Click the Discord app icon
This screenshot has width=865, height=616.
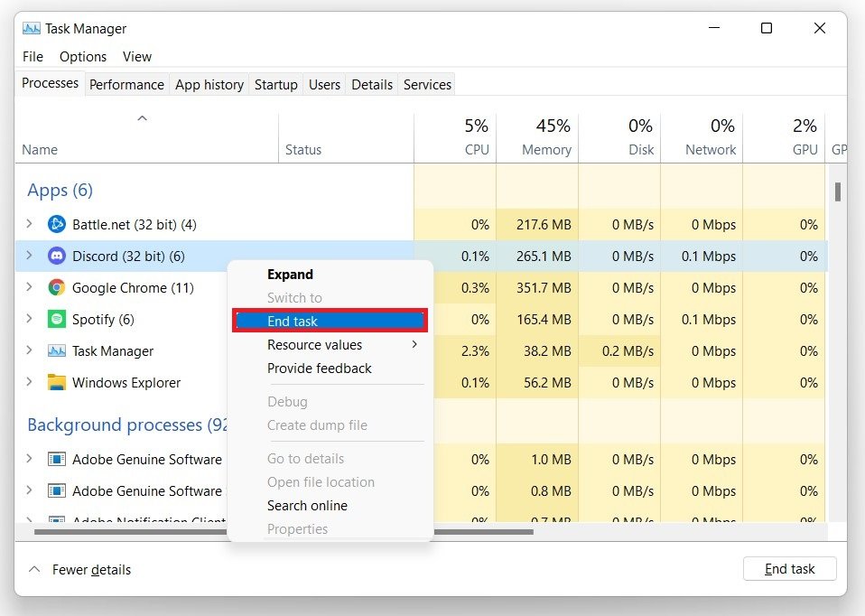coord(56,257)
